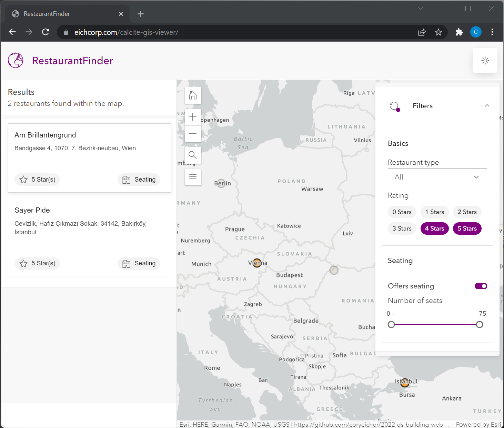Open the map legend list widget
Viewport: 504px width, 428px height.
193,177
